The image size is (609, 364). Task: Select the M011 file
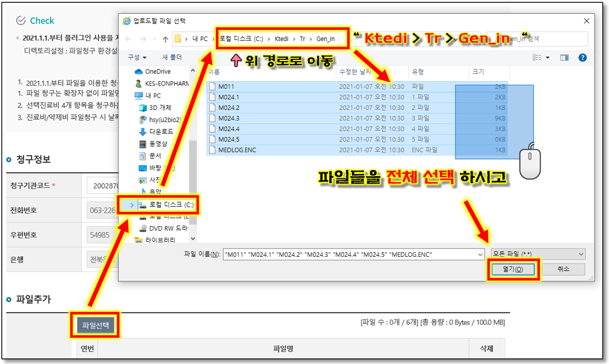pyautogui.click(x=226, y=87)
